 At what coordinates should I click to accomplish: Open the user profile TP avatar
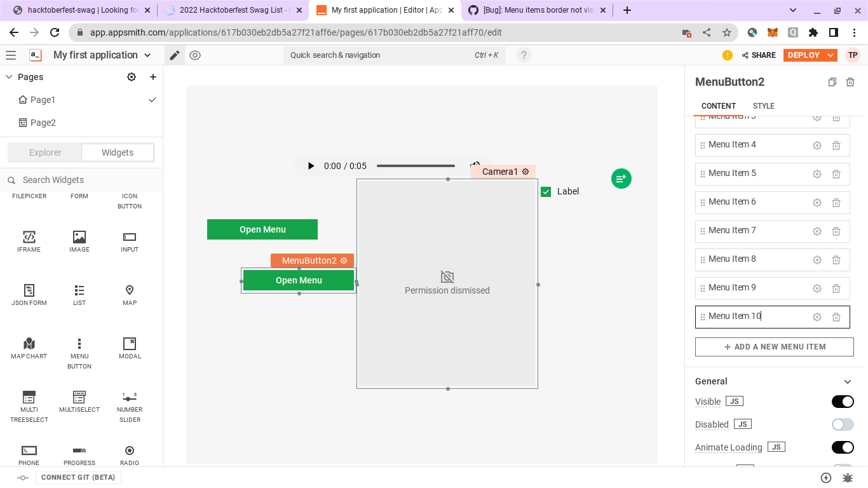853,55
